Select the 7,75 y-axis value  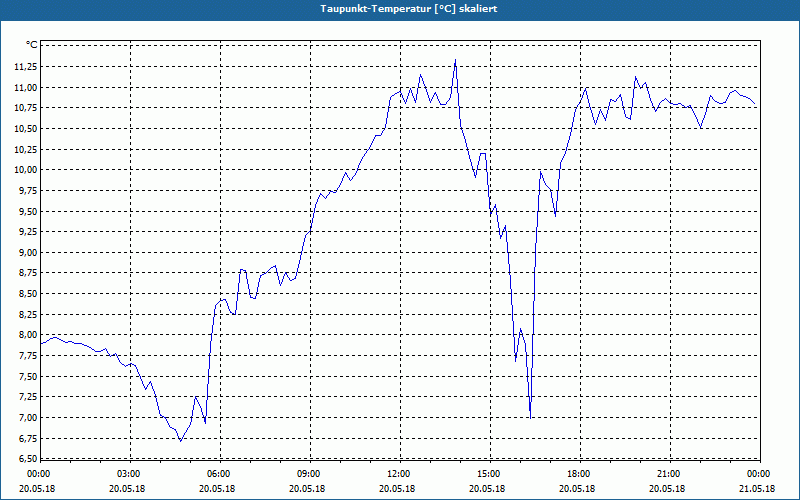click(29, 356)
